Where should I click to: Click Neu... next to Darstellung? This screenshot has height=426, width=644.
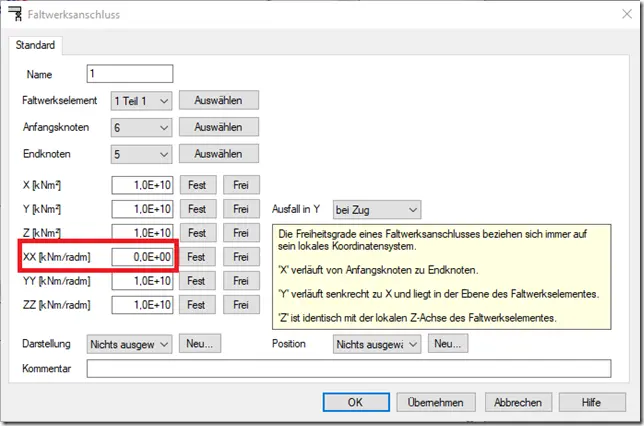coord(200,343)
